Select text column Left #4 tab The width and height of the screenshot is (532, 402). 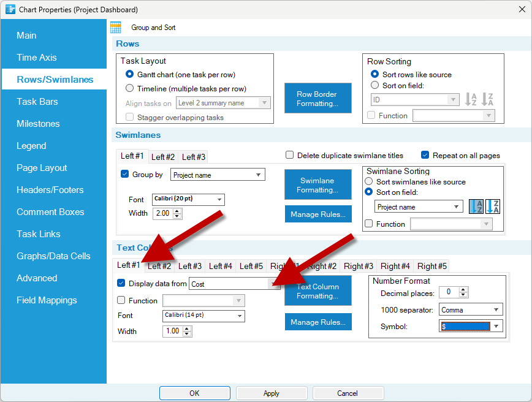point(220,266)
